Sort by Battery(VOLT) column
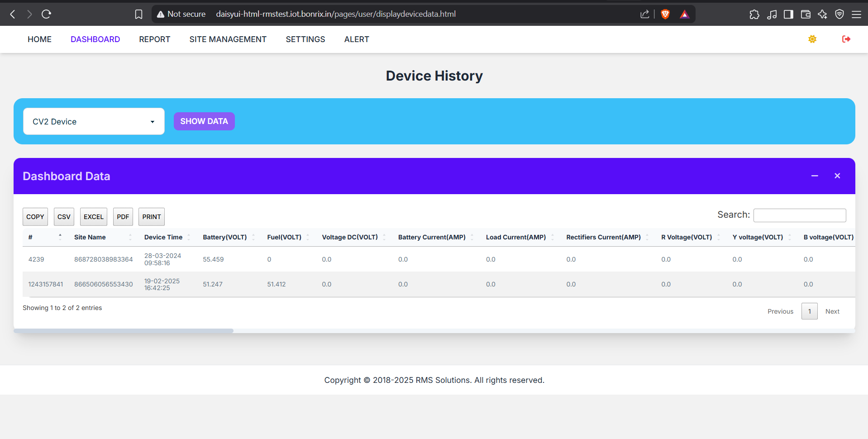Viewport: 868px width, 439px height. [229, 237]
